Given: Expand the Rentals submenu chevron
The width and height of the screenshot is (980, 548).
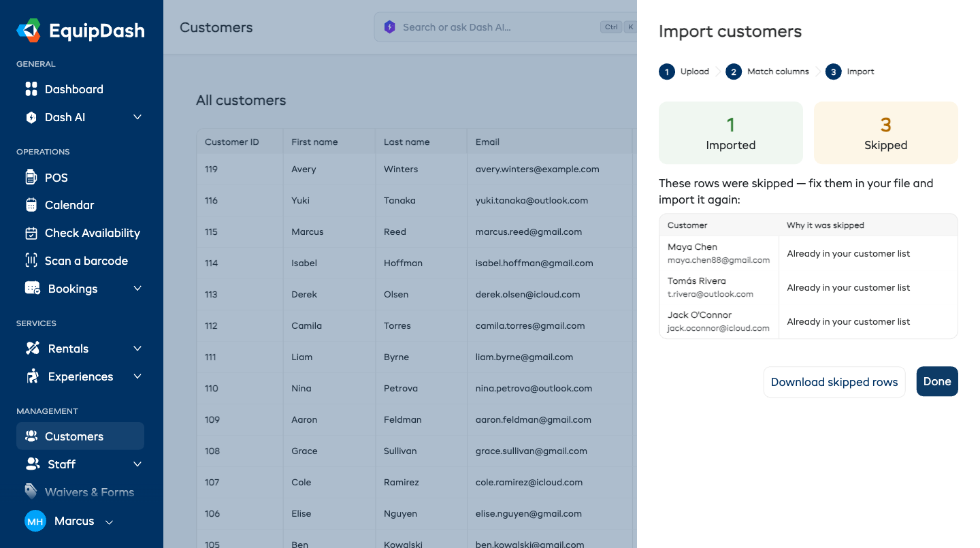Looking at the screenshot, I should (x=137, y=349).
